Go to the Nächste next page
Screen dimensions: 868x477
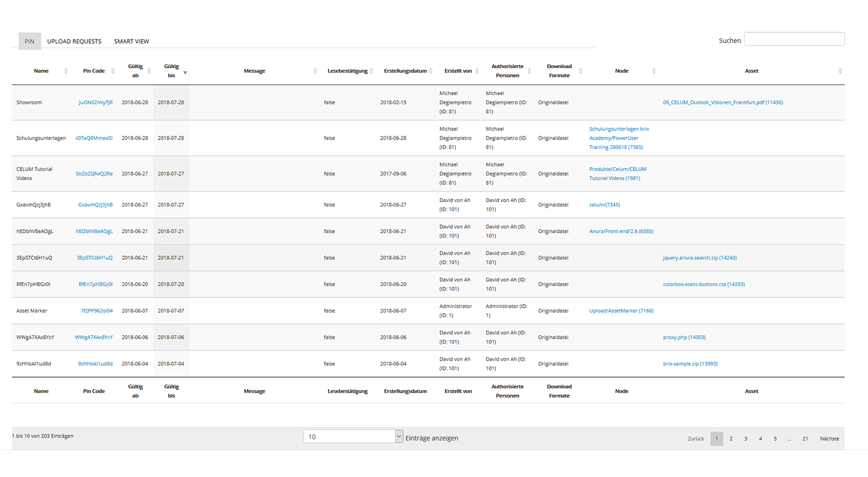click(830, 439)
